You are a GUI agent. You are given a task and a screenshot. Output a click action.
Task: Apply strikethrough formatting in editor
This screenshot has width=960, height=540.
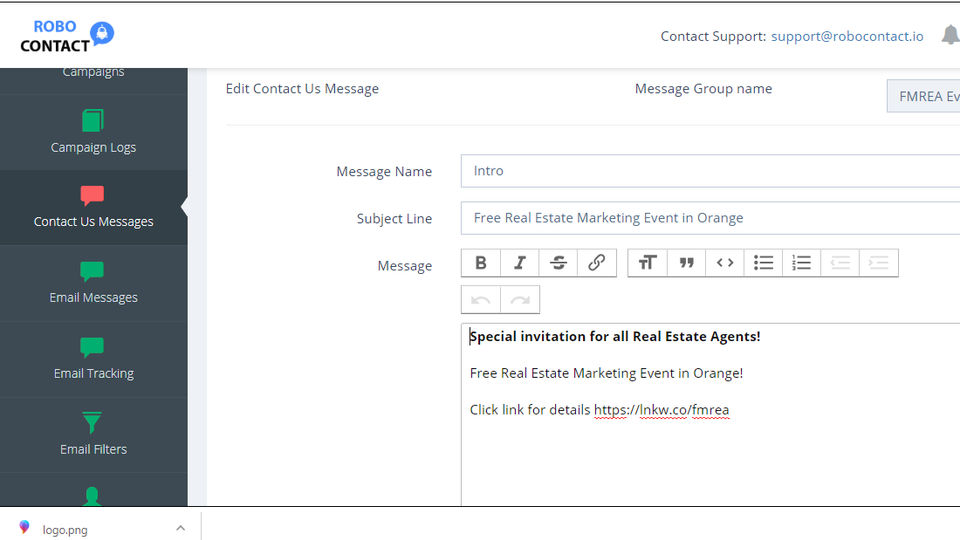[558, 263]
